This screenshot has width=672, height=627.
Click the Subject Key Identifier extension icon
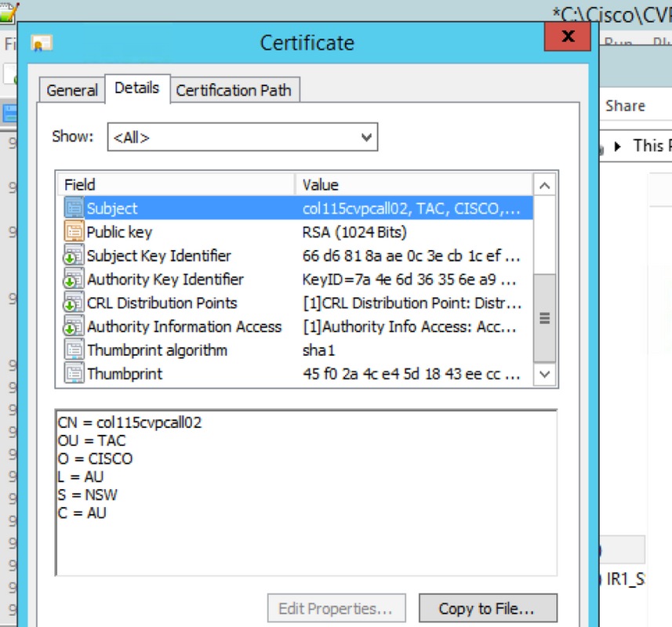74,256
